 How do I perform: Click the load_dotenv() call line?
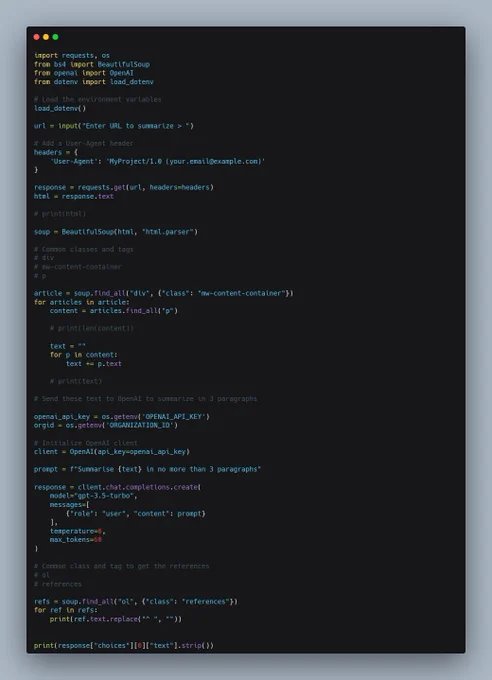click(x=60, y=108)
